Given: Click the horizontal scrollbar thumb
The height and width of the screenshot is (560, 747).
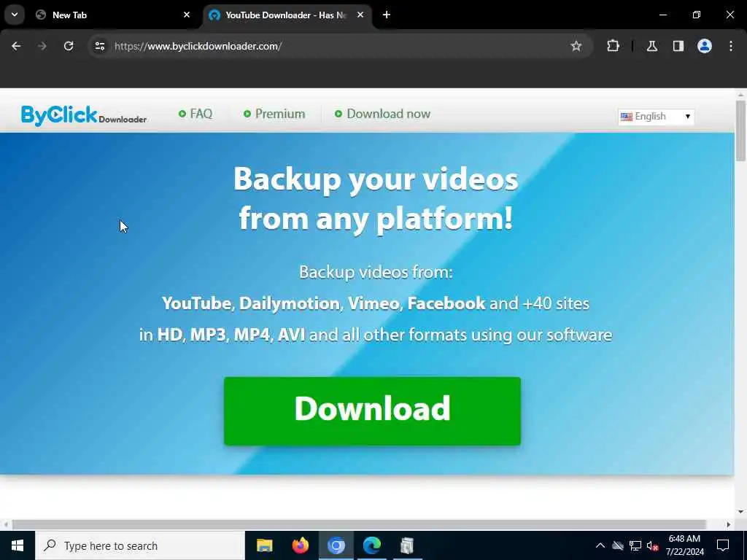Looking at the screenshot, I should pyautogui.click(x=359, y=524).
